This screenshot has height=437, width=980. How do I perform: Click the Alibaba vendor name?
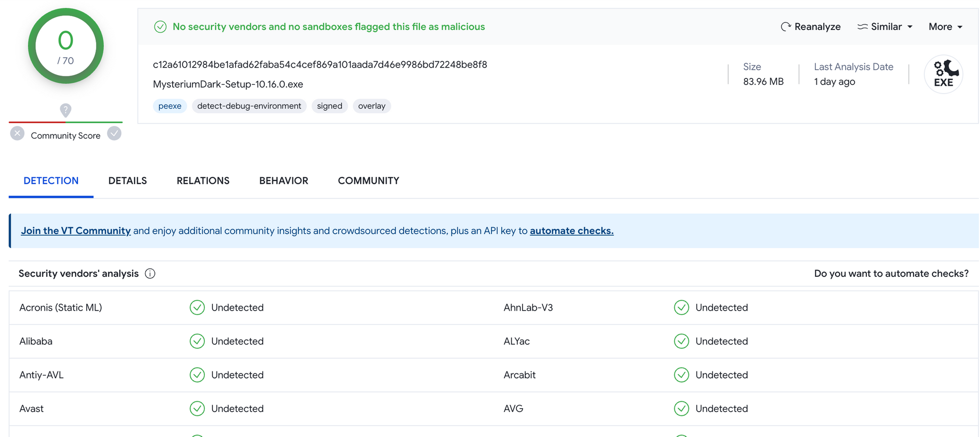[x=36, y=341]
